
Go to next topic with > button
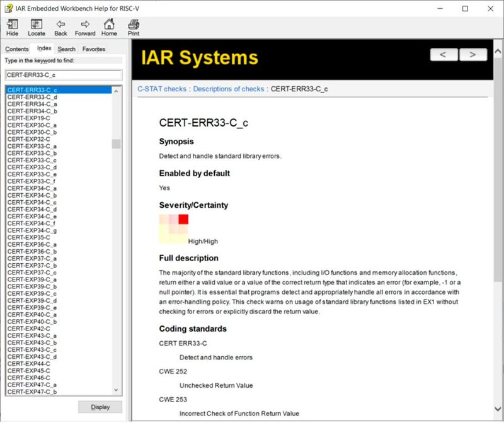coord(473,55)
